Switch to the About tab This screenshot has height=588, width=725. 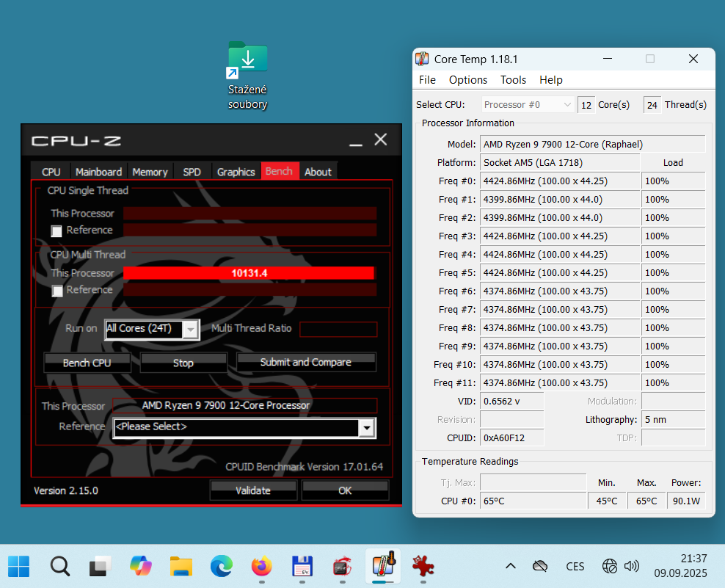tap(318, 172)
